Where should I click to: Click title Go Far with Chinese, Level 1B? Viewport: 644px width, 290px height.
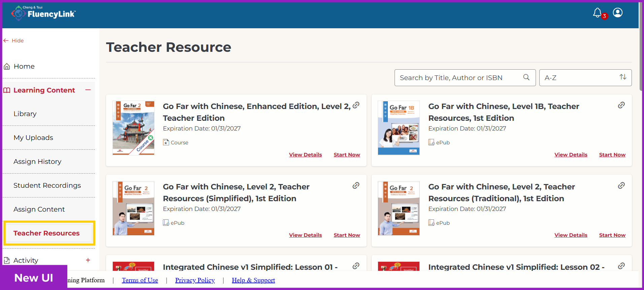click(x=504, y=112)
